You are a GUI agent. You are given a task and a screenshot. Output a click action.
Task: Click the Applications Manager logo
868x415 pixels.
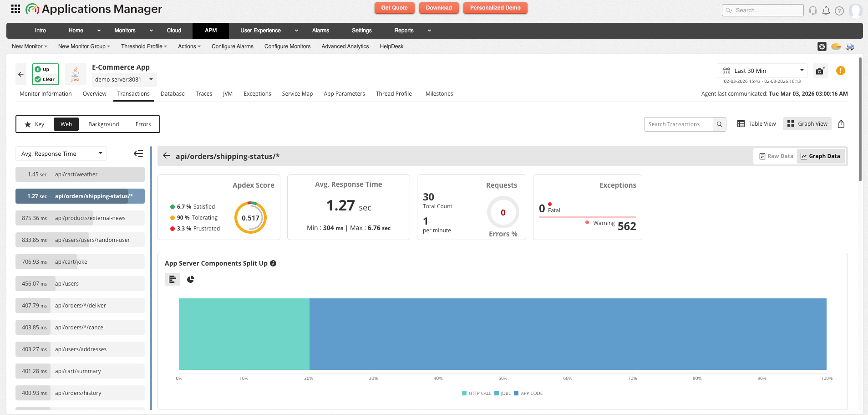94,9
